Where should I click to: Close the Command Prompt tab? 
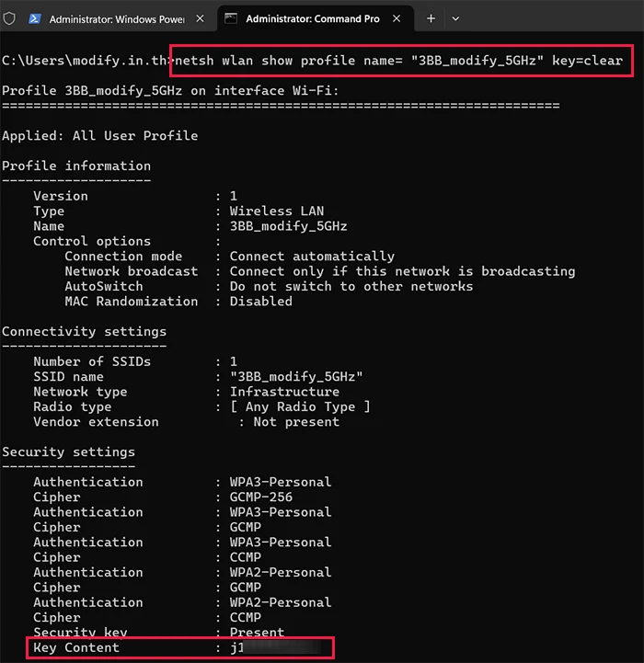[x=397, y=18]
